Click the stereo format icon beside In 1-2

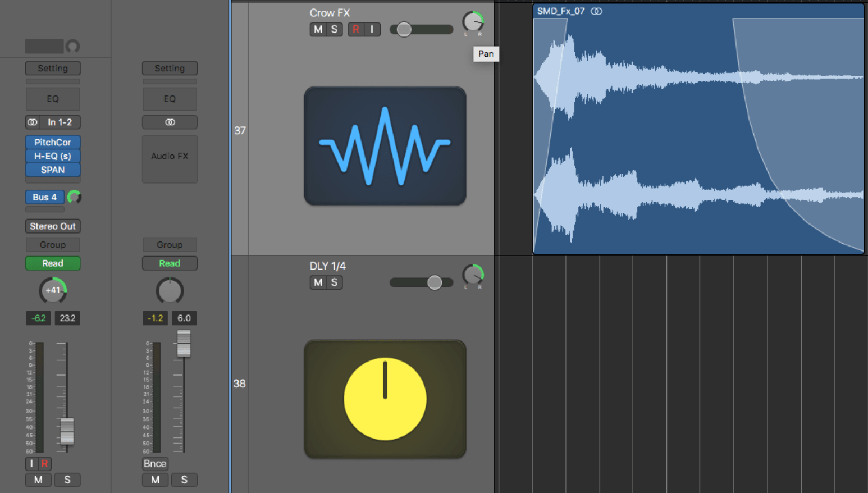pyautogui.click(x=33, y=122)
